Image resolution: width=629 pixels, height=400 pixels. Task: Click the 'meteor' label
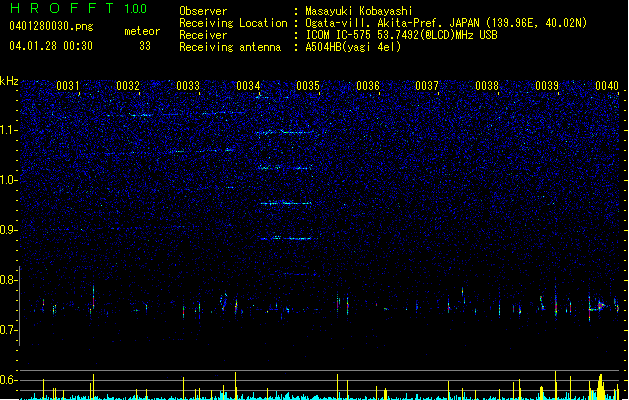142,31
